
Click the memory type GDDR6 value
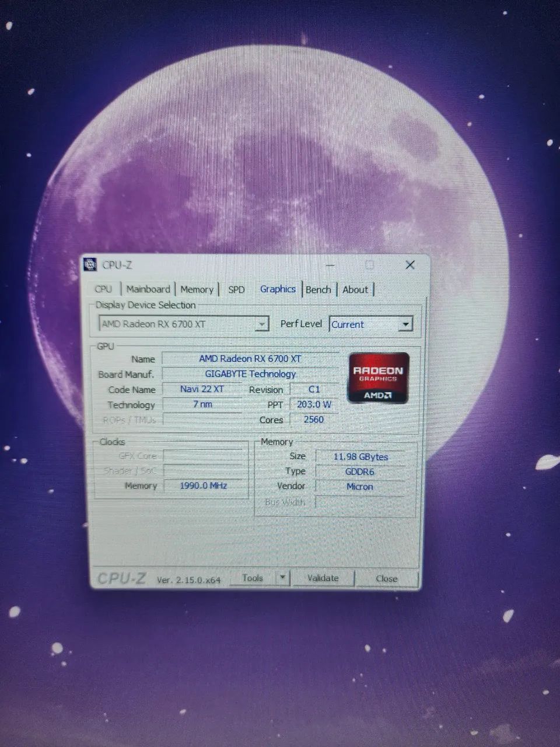[360, 472]
